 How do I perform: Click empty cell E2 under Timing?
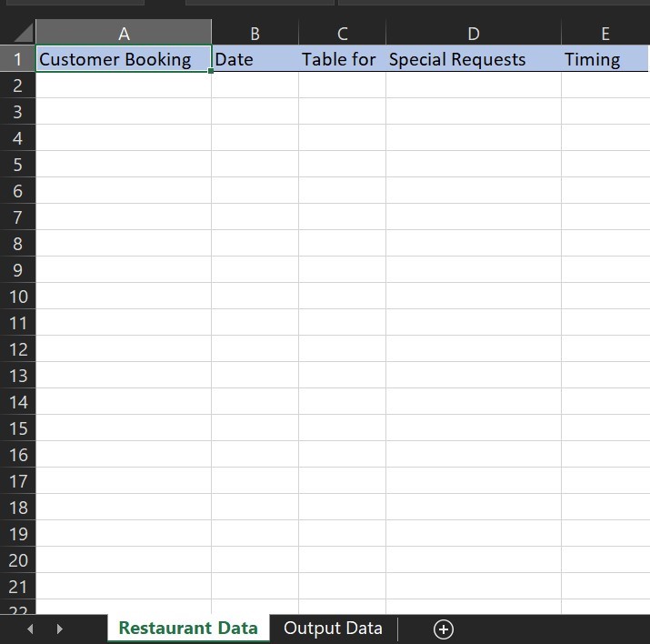(605, 86)
